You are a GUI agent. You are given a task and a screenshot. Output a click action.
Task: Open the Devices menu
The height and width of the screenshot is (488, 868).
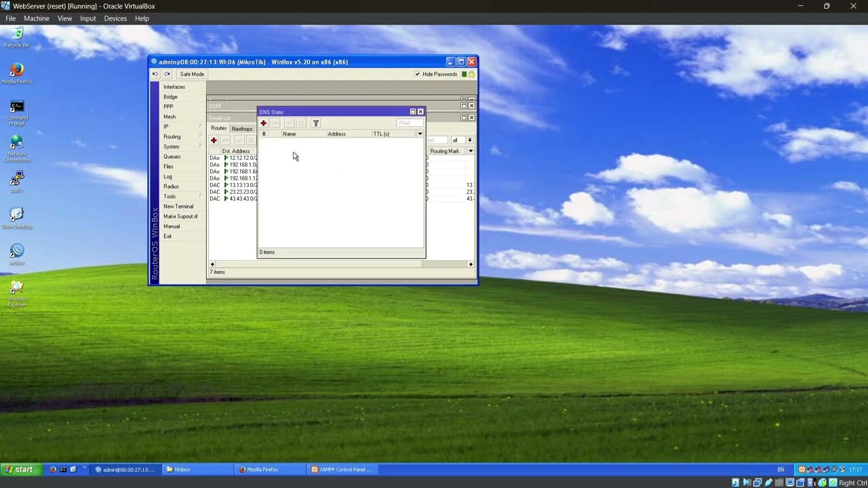coord(115,18)
